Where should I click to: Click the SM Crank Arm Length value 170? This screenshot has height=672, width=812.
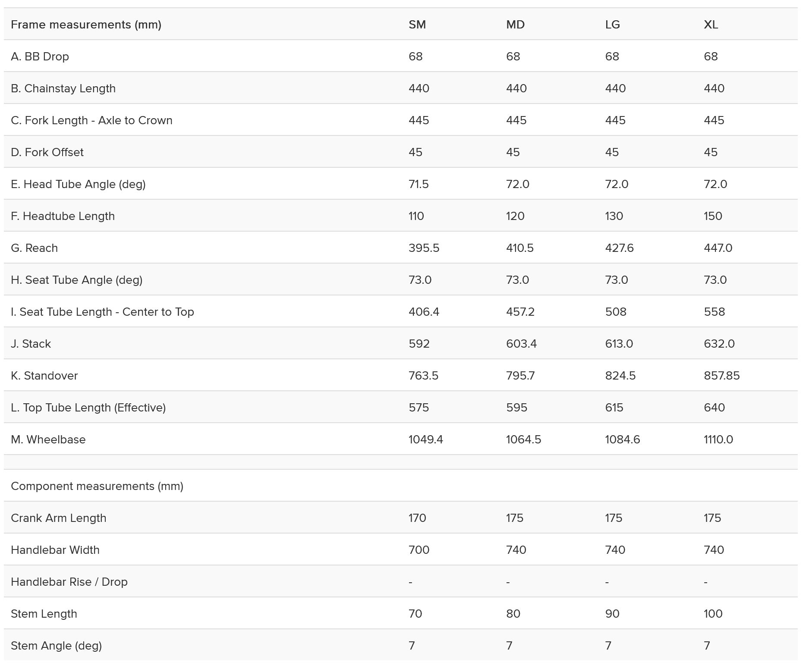click(x=417, y=518)
